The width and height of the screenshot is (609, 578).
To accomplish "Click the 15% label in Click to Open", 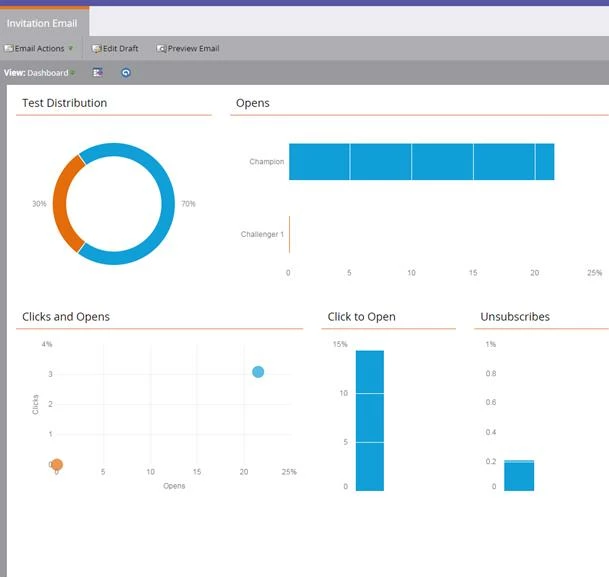I will 340,344.
